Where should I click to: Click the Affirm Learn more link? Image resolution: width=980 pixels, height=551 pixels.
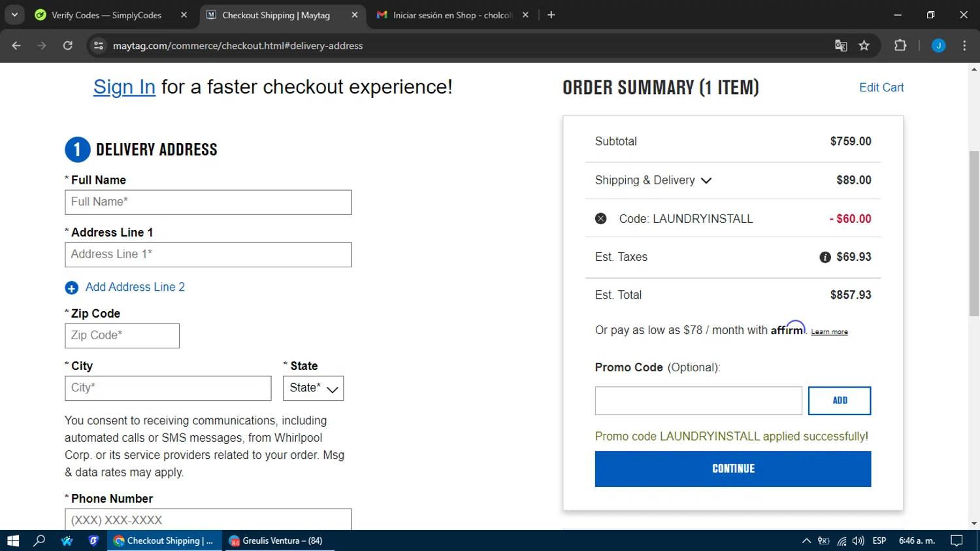[829, 332]
